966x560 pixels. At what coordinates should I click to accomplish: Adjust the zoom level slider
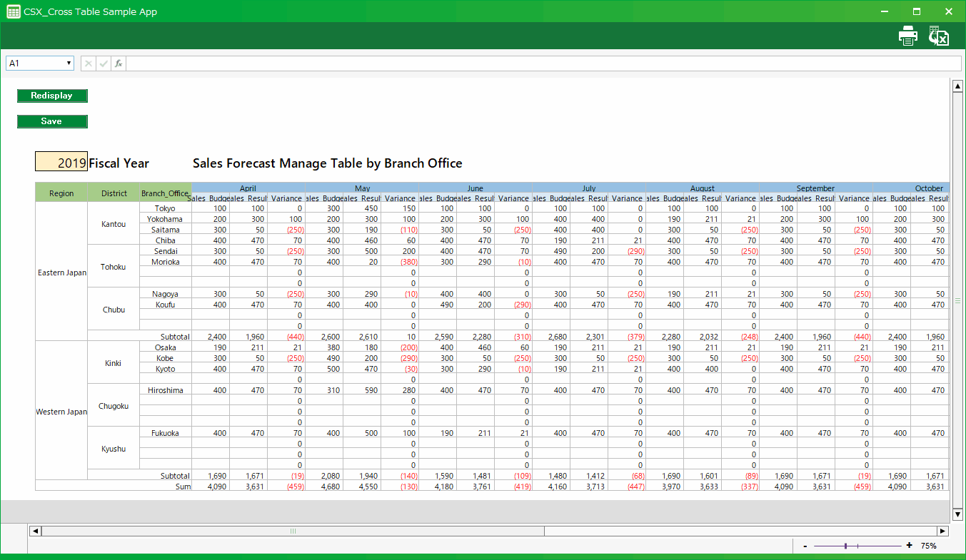point(846,546)
